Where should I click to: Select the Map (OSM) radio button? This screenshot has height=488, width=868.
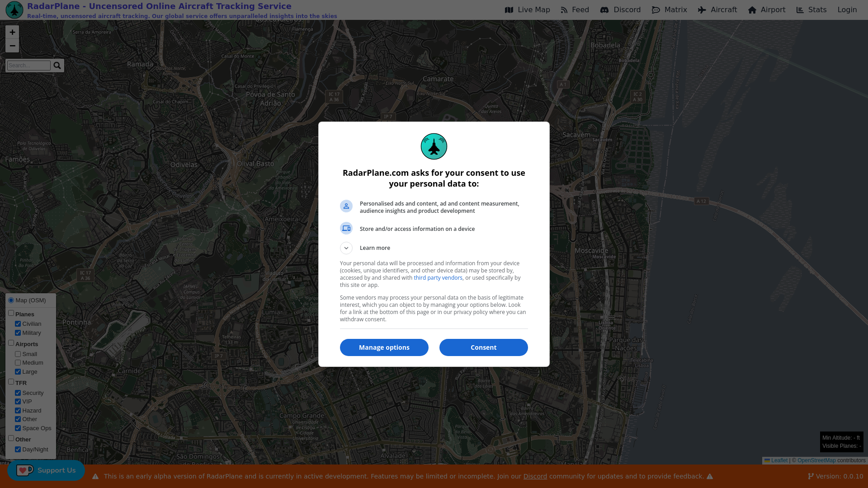[11, 300]
